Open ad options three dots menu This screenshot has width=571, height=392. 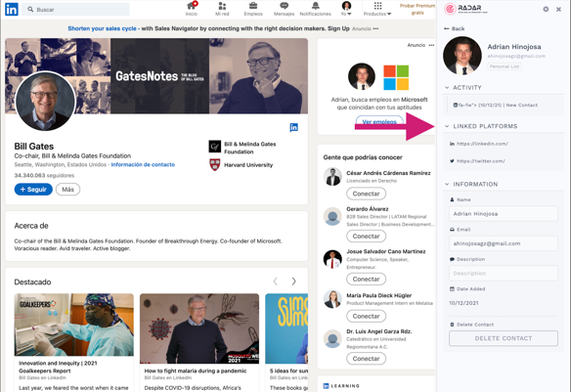tap(431, 45)
